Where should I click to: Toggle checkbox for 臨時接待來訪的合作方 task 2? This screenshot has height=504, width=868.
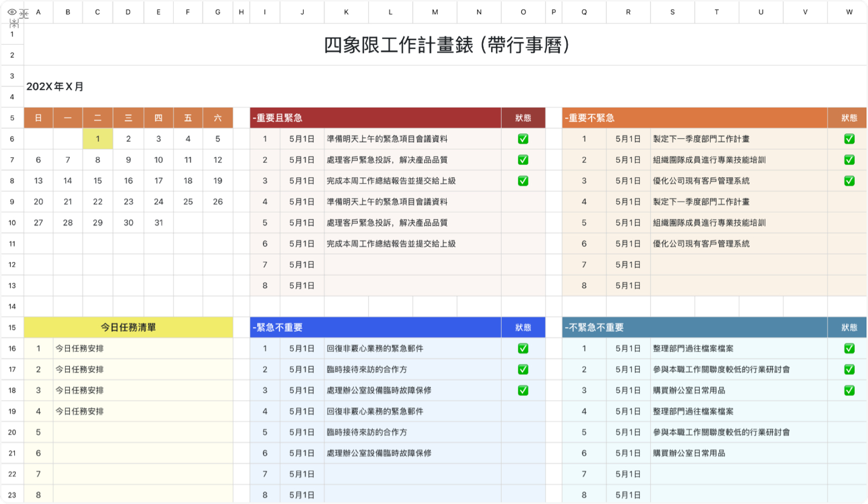coord(523,370)
